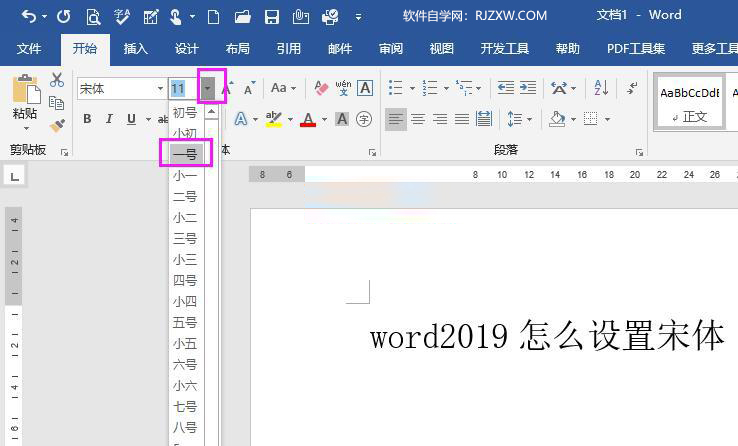Select 四号 font size from list
Image resolution: width=738 pixels, height=446 pixels.
pyautogui.click(x=186, y=280)
